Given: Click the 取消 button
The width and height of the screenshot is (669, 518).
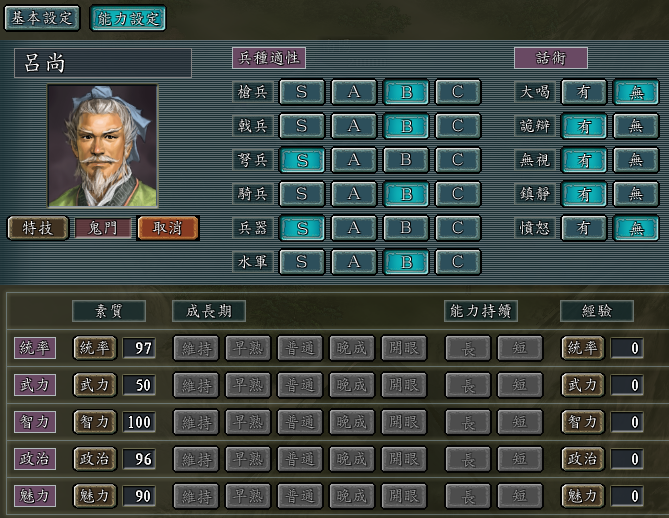Looking at the screenshot, I should pos(168,228).
